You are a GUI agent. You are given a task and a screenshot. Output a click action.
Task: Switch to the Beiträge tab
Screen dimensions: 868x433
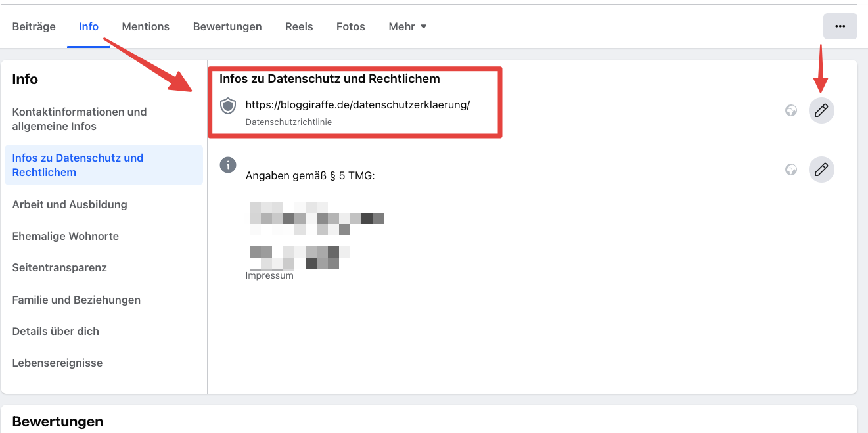34,27
